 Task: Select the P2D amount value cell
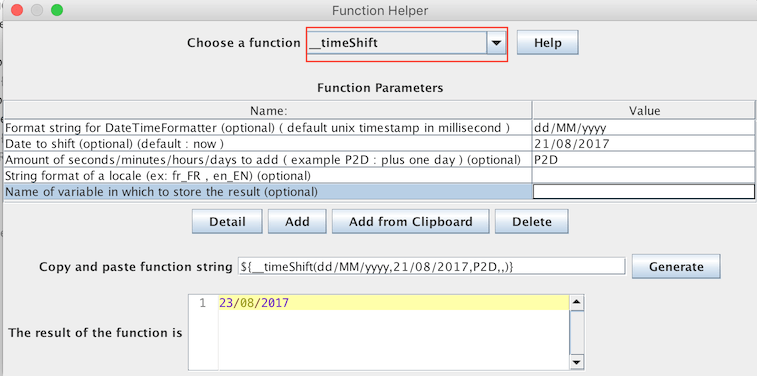click(x=644, y=160)
